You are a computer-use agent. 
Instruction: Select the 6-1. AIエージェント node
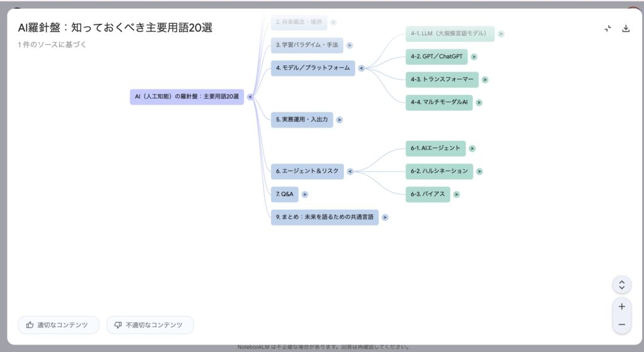(435, 148)
